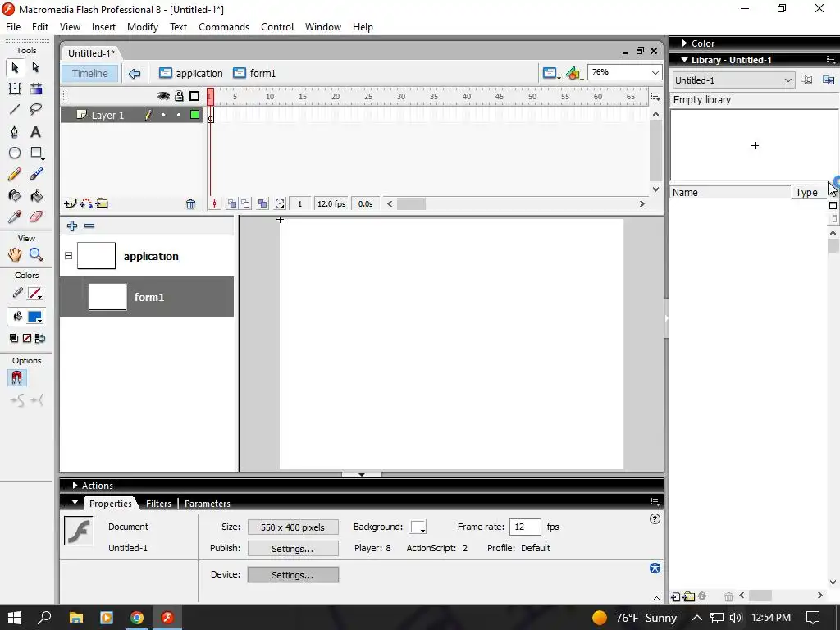The image size is (840, 630).
Task: Open the Edit Symbols dropdown icon
Action: tap(573, 73)
